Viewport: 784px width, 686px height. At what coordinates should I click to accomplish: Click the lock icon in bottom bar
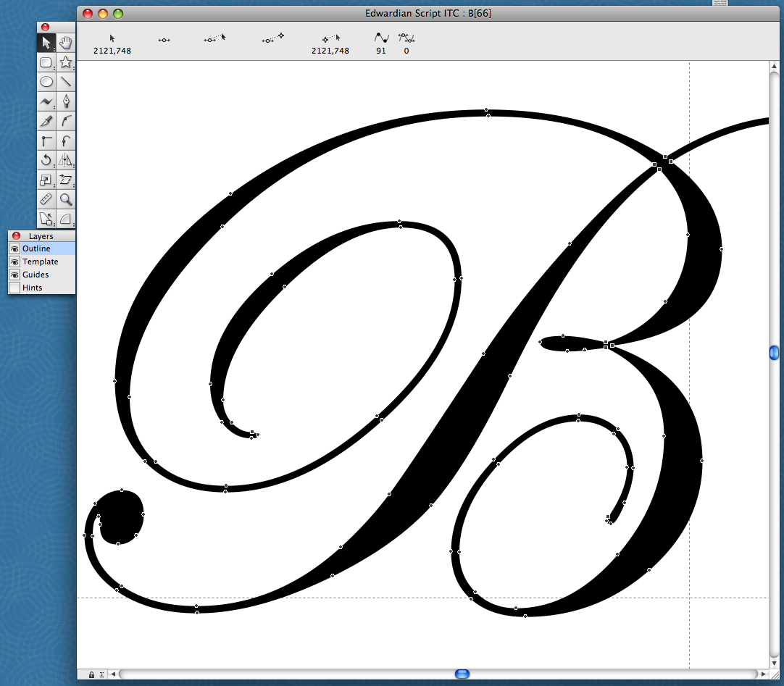click(91, 674)
